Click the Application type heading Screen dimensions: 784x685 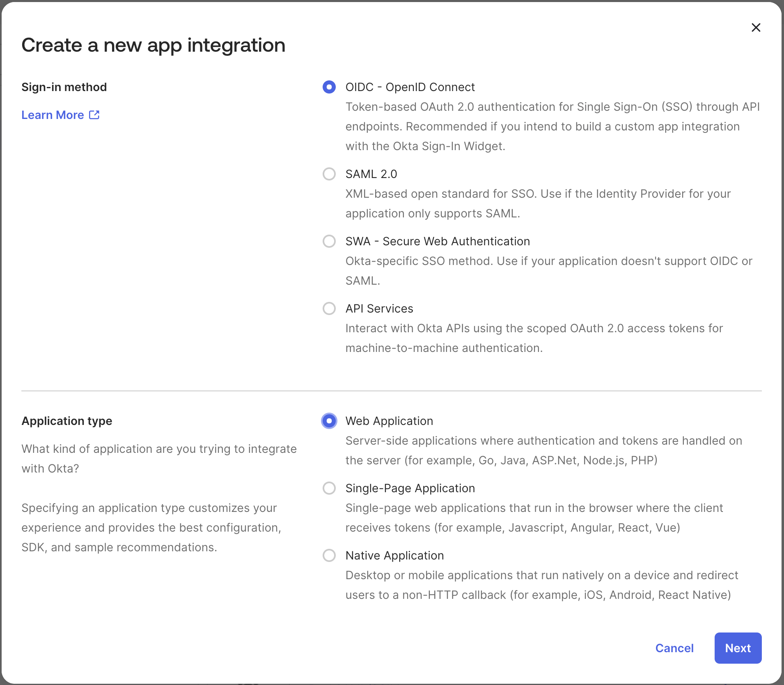67,421
